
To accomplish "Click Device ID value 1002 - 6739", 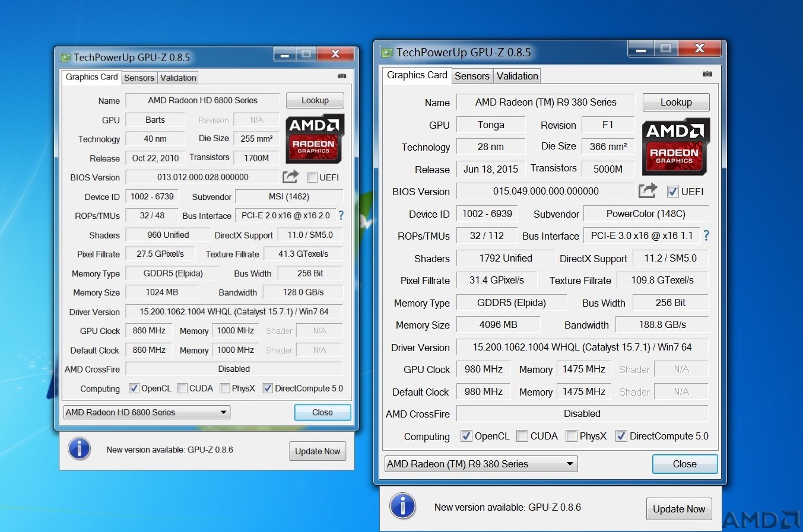I will click(152, 196).
